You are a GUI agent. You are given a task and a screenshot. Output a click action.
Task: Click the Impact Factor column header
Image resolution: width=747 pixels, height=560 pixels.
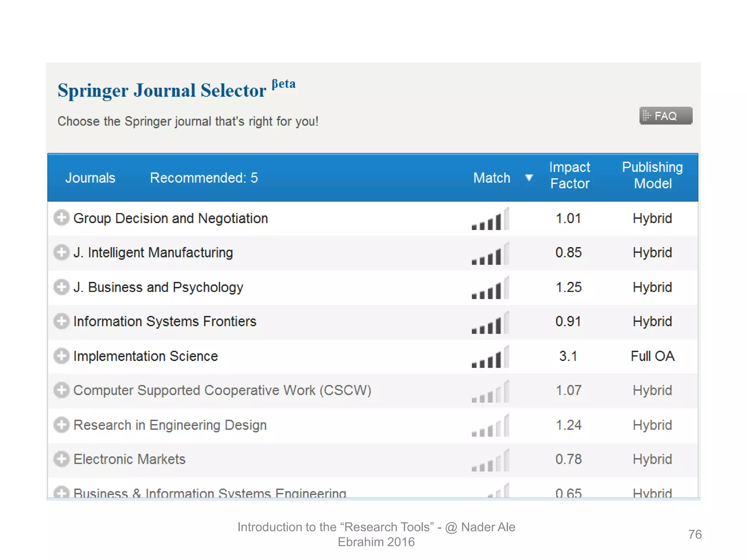coord(569,175)
